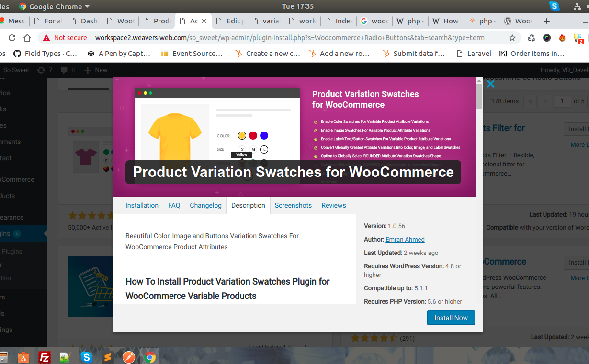Switch to the variat browser tab
Screen dimensions: 589x364
click(x=266, y=21)
